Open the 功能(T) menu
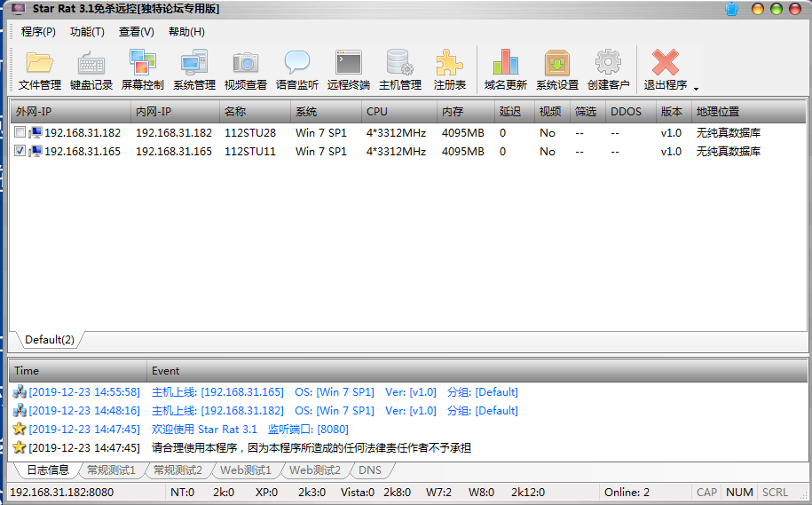812x505 pixels. [87, 32]
